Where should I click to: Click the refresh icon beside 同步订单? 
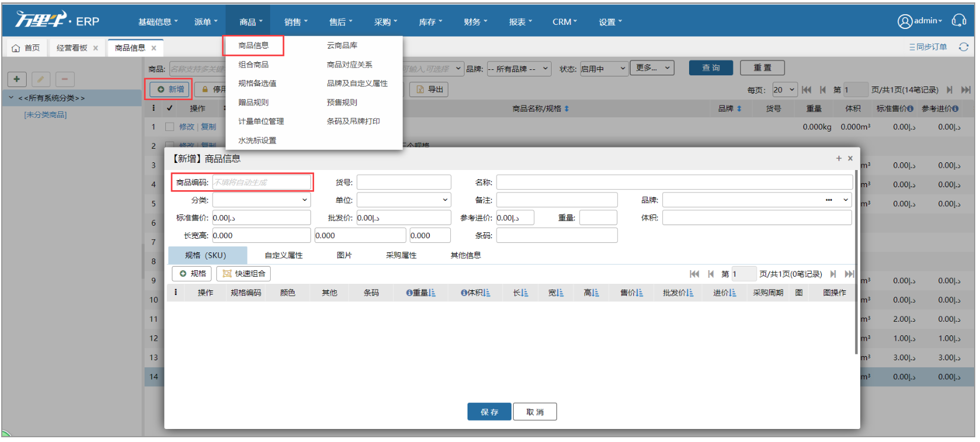click(963, 47)
